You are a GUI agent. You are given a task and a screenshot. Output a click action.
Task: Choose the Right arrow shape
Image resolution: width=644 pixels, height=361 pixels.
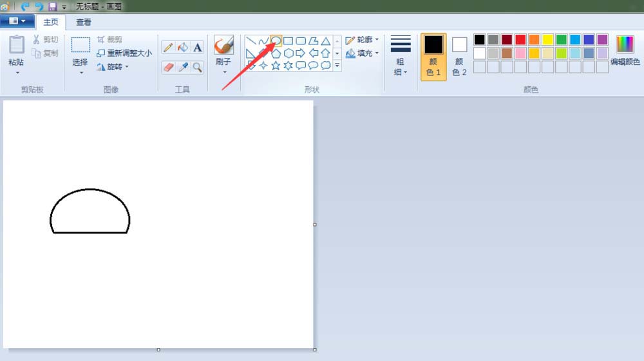tap(301, 53)
